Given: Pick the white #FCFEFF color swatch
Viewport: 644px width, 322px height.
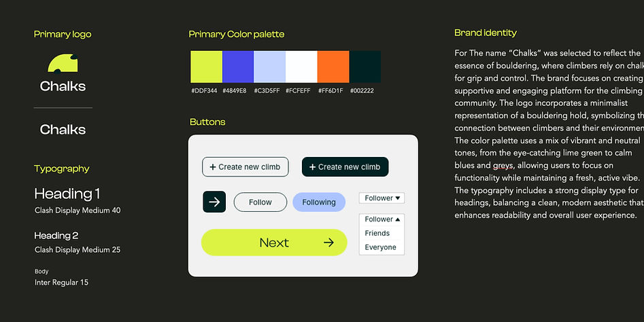Looking at the screenshot, I should 301,67.
